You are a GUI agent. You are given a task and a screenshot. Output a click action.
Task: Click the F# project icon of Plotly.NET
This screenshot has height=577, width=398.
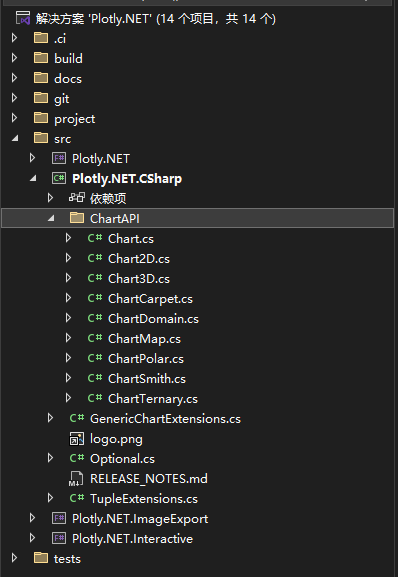click(x=59, y=158)
